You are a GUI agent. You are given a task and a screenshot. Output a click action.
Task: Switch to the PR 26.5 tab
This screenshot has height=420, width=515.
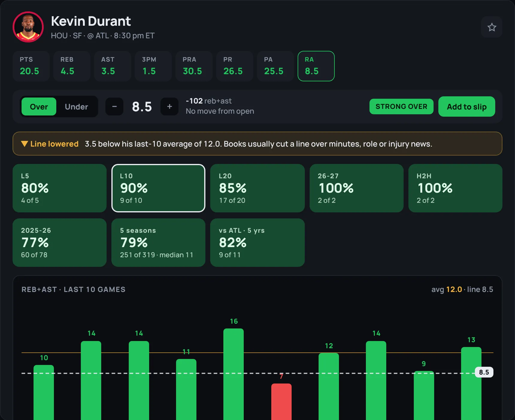click(235, 66)
